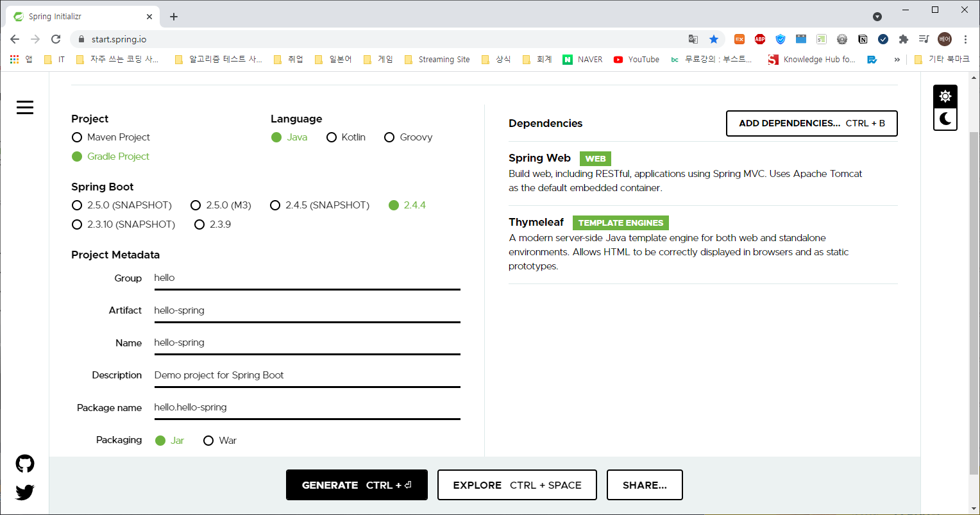Open the 상식 bookmark folder
This screenshot has width=980, height=515.
[x=496, y=59]
